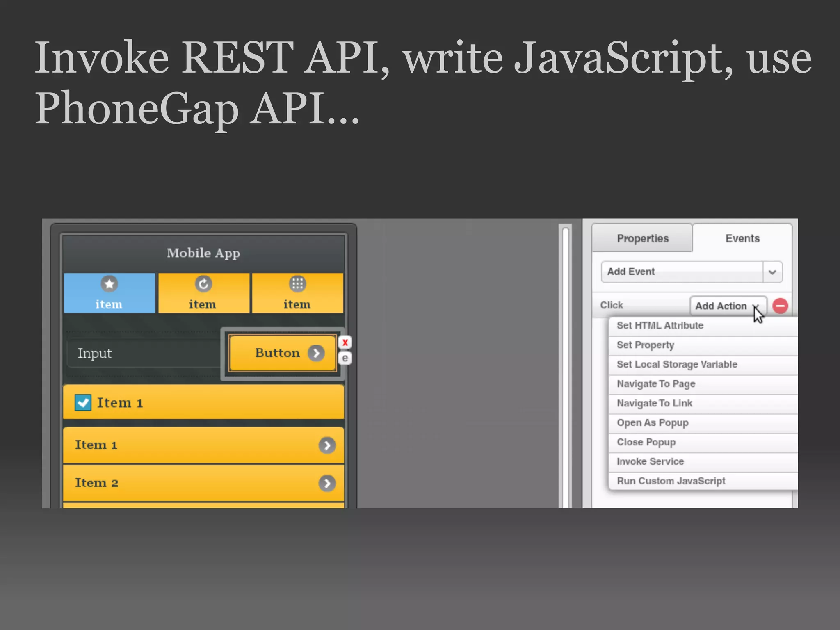Switch to the Properties tab

coord(642,238)
